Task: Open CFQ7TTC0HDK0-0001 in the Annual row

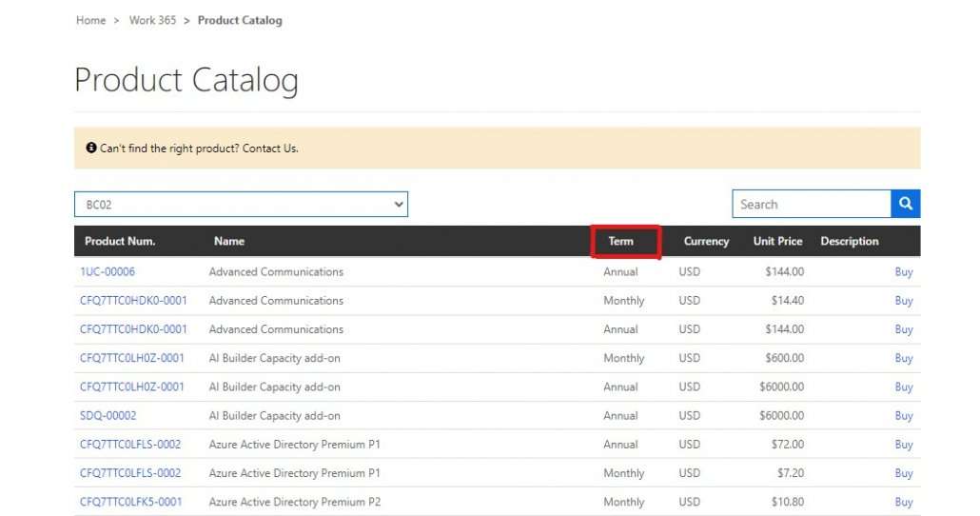Action: pyautogui.click(x=134, y=329)
